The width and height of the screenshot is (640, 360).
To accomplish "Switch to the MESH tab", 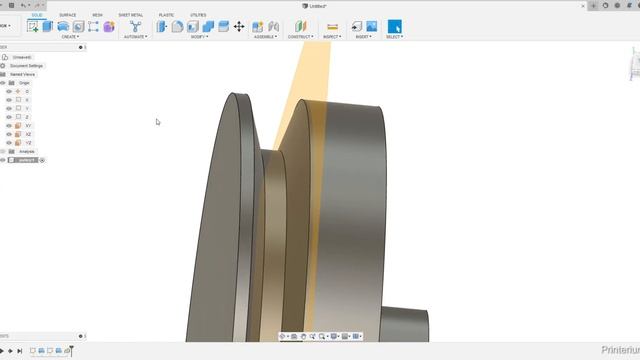I will [97, 15].
